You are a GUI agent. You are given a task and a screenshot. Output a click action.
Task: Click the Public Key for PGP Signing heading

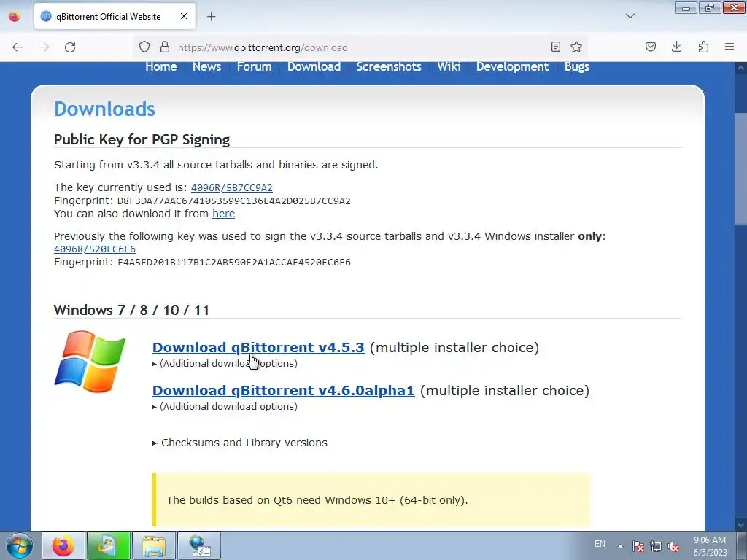(x=142, y=139)
